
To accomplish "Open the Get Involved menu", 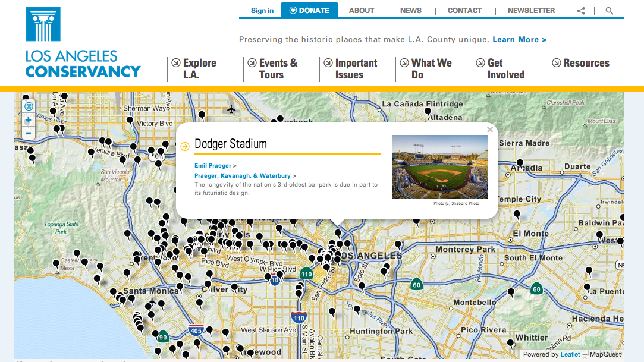I will (x=500, y=69).
